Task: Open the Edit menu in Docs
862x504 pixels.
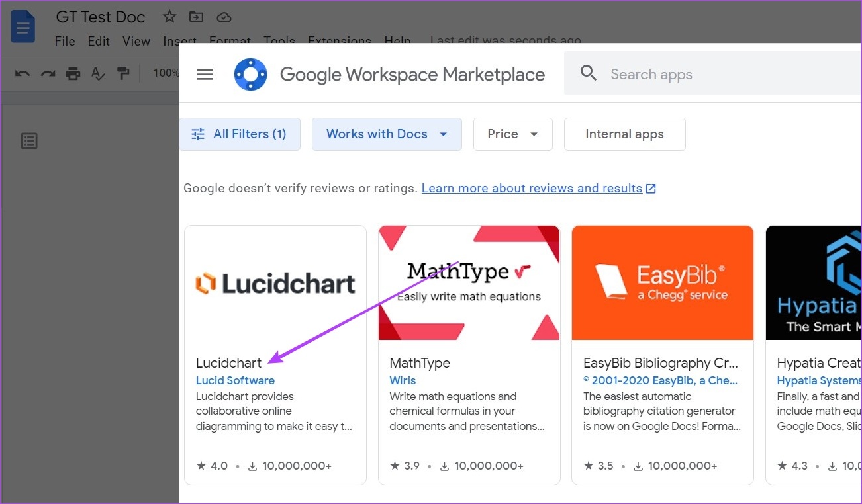Action: tap(99, 41)
